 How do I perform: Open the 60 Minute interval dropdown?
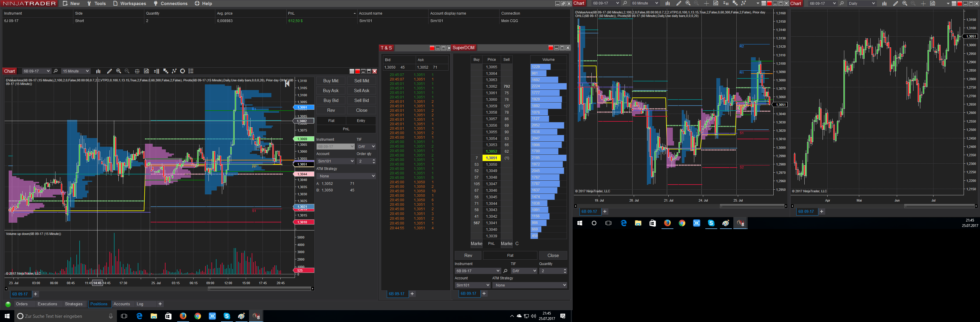(644, 3)
